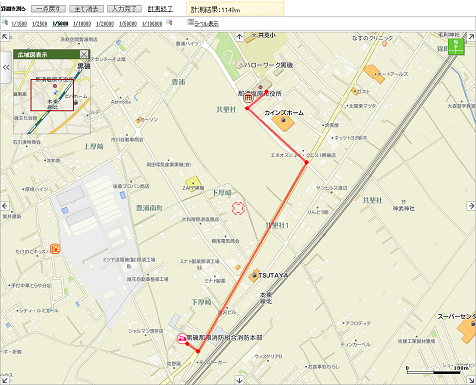Click the zoom-out icon after the scale list

169,22
